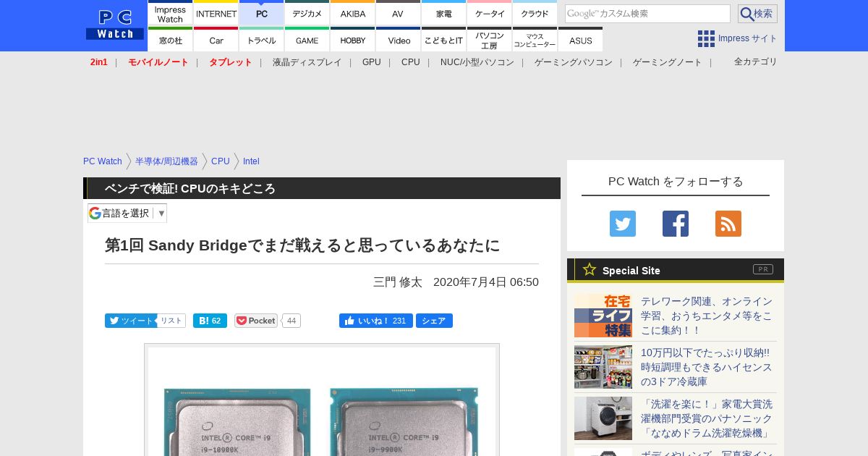Open the ASUS tab
868x456 pixels.
(580, 39)
